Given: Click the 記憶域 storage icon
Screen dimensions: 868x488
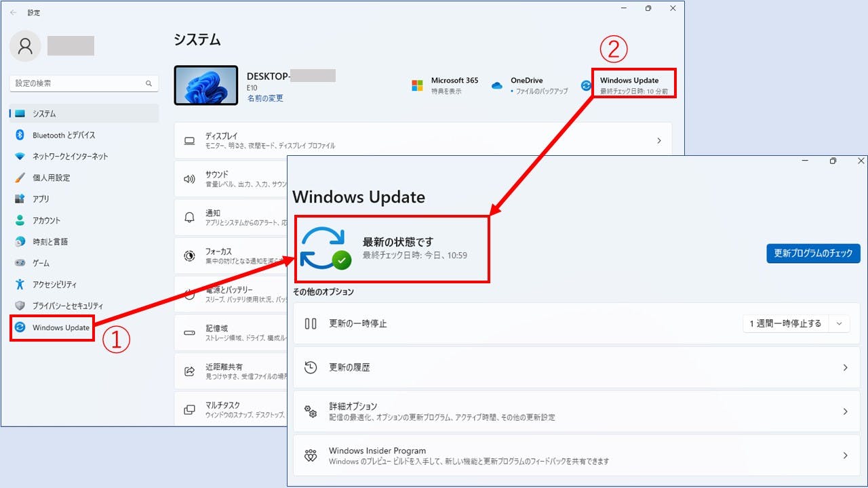Looking at the screenshot, I should 190,333.
